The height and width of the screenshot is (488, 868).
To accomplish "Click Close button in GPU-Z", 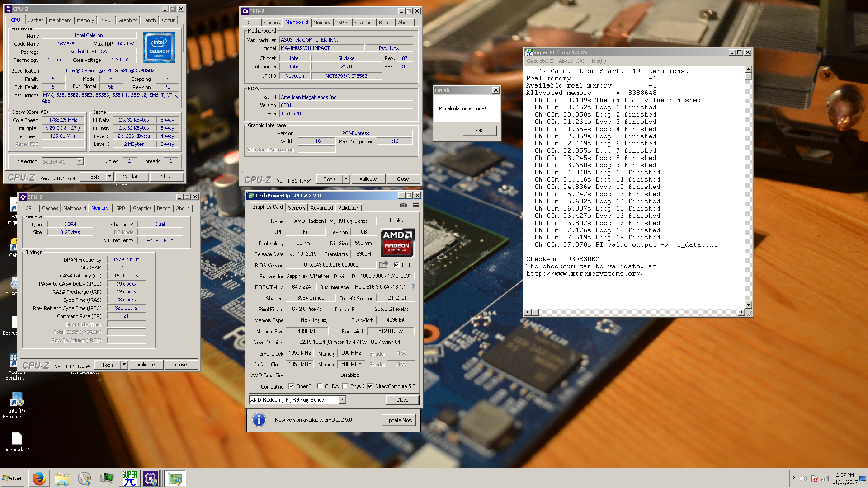I will click(402, 400).
